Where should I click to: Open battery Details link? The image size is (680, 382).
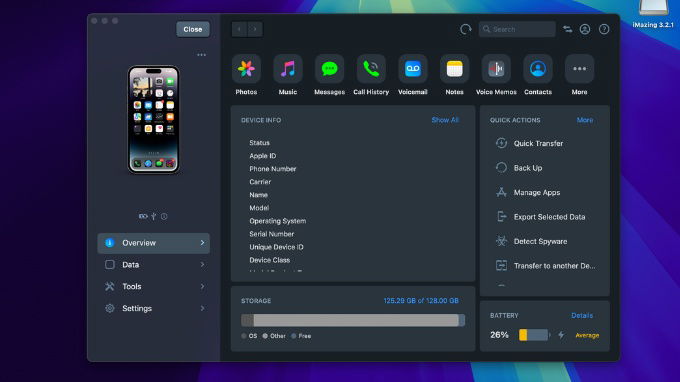tap(582, 315)
